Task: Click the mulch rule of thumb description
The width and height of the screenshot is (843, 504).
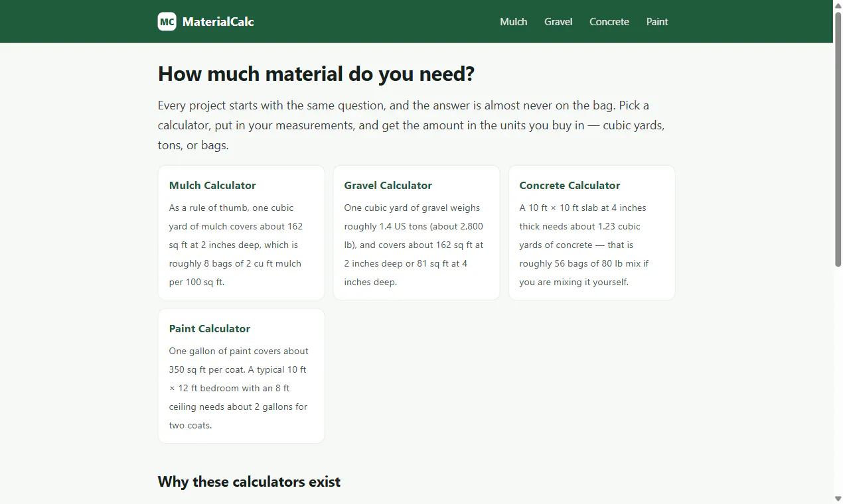Action: click(x=236, y=245)
